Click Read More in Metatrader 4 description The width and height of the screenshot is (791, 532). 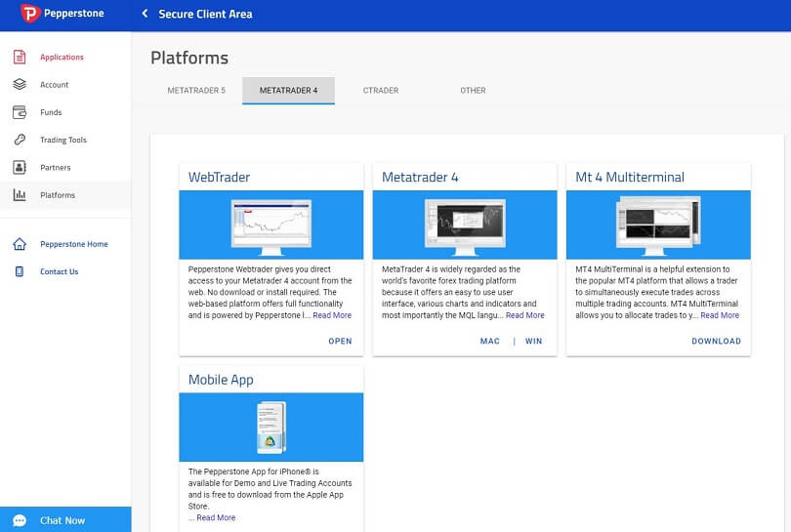(x=525, y=315)
